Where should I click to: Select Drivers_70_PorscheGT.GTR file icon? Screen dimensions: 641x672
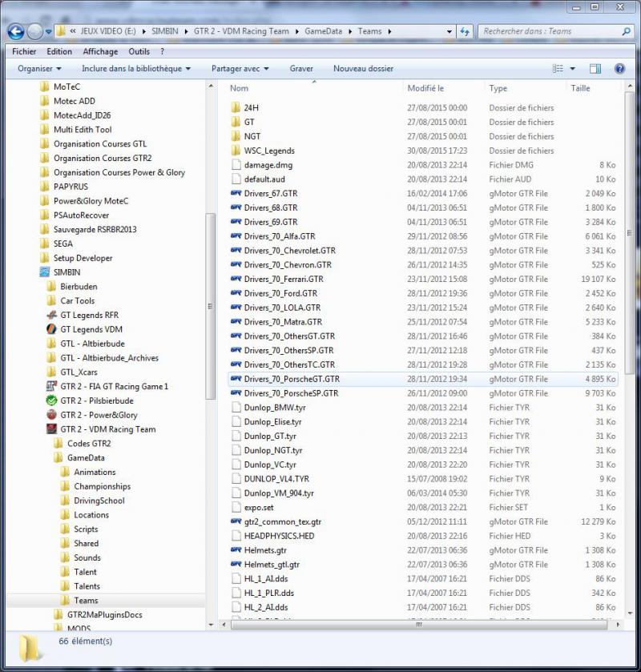(x=236, y=379)
